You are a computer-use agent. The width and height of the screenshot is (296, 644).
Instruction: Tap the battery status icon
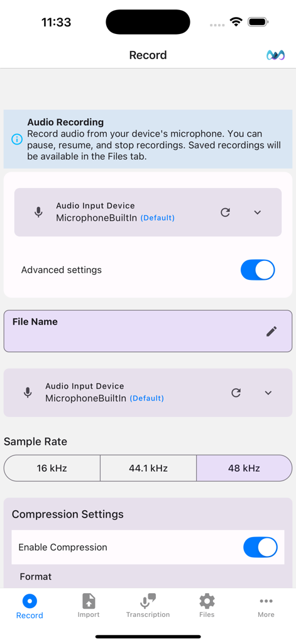tap(258, 22)
